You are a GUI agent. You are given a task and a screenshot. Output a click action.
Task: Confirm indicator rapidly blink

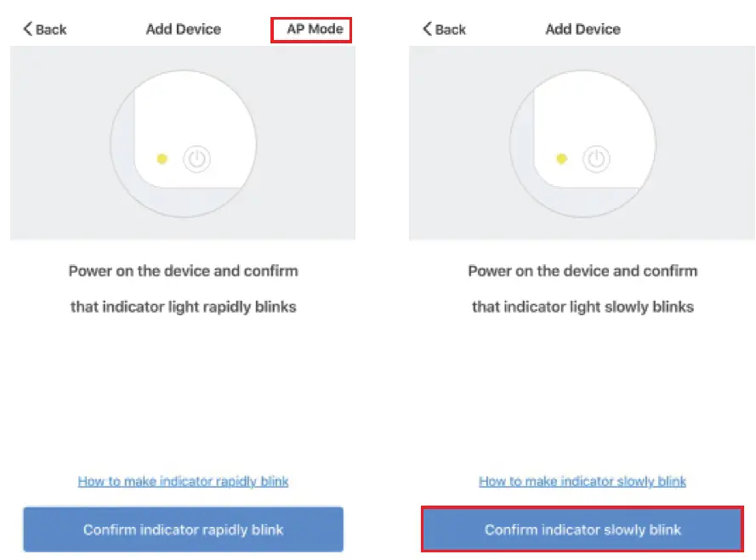(183, 529)
